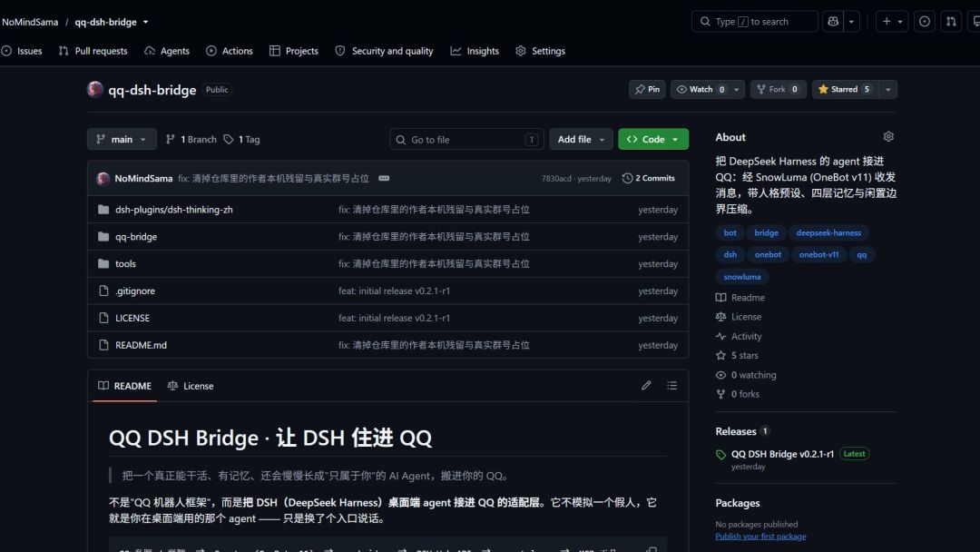Open the dsh-plugins/dsh-thinking-zh folder
This screenshot has width=980, height=552.
pyautogui.click(x=173, y=210)
